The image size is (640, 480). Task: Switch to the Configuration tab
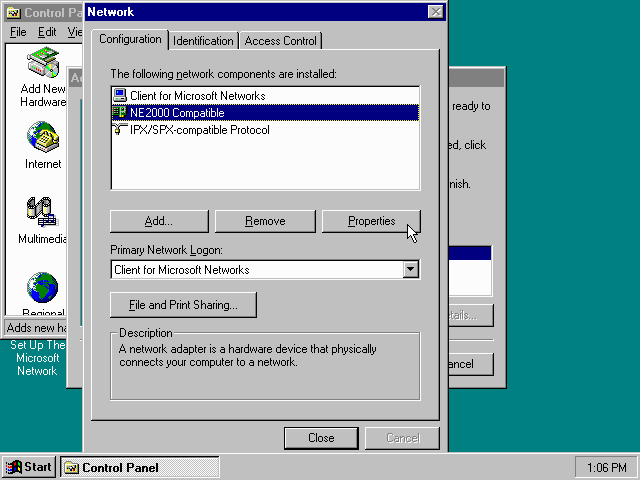130,39
